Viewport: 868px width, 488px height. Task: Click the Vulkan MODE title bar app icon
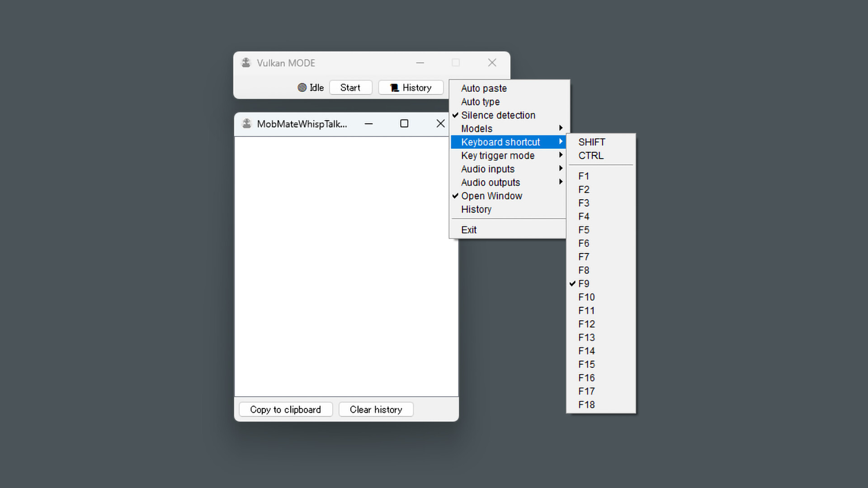[x=246, y=63]
